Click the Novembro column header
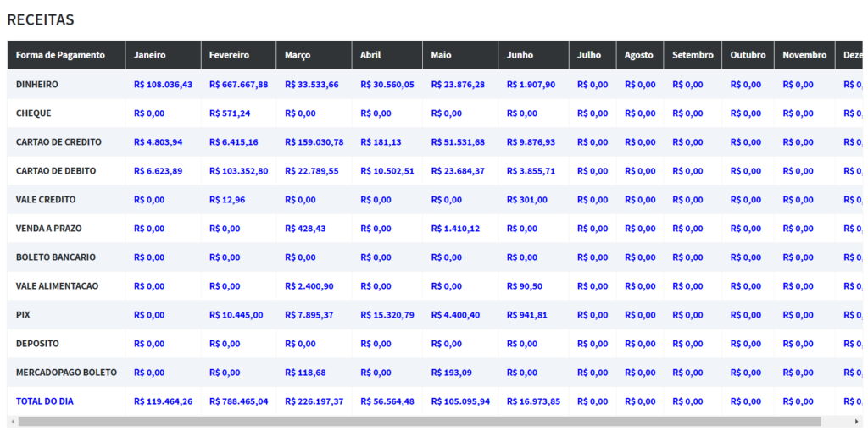 point(804,55)
